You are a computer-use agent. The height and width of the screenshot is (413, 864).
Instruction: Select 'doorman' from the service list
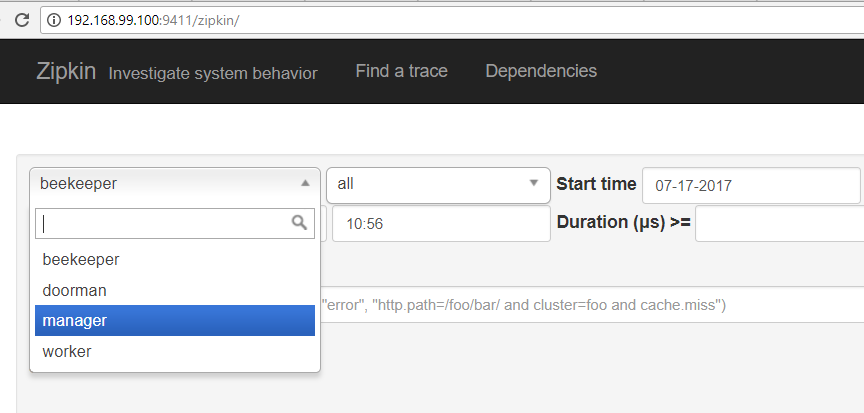75,290
